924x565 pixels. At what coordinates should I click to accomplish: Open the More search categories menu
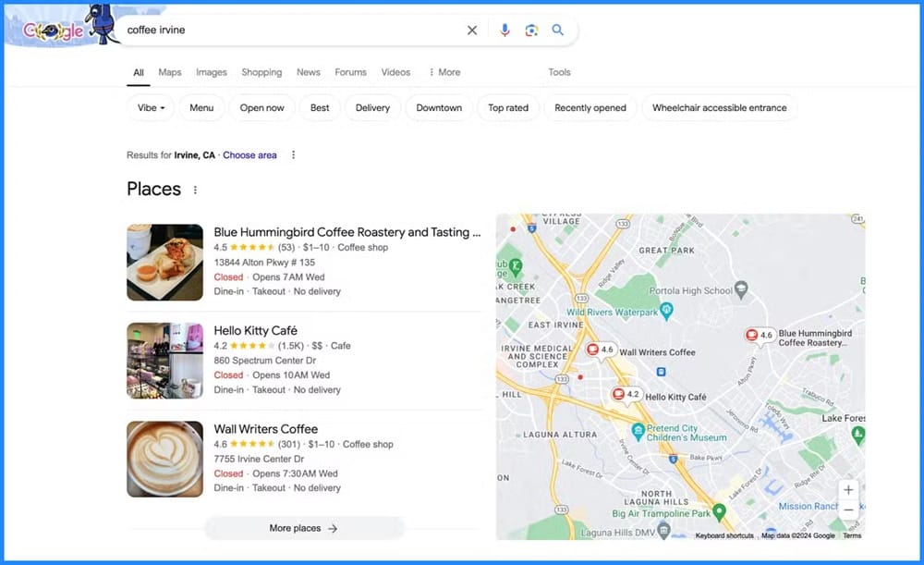(445, 72)
